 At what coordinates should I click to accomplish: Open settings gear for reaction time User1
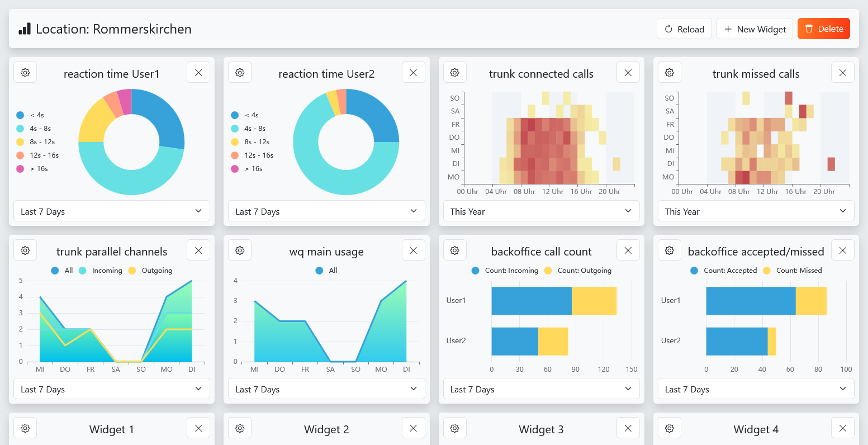coord(25,73)
